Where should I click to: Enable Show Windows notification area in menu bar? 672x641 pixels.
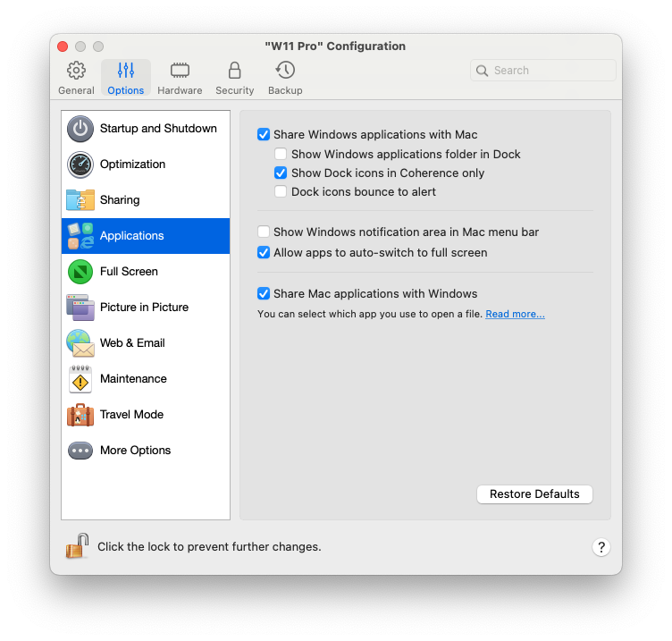point(264,232)
